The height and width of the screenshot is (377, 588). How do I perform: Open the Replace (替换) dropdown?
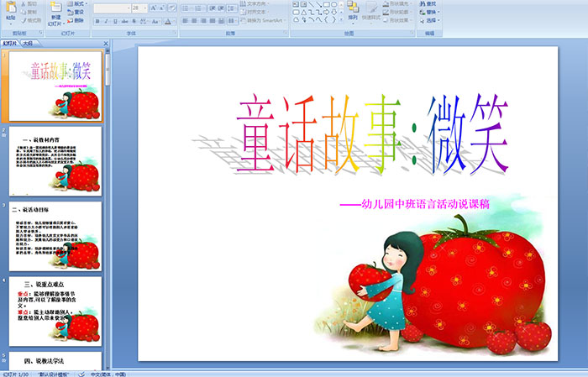429,12
